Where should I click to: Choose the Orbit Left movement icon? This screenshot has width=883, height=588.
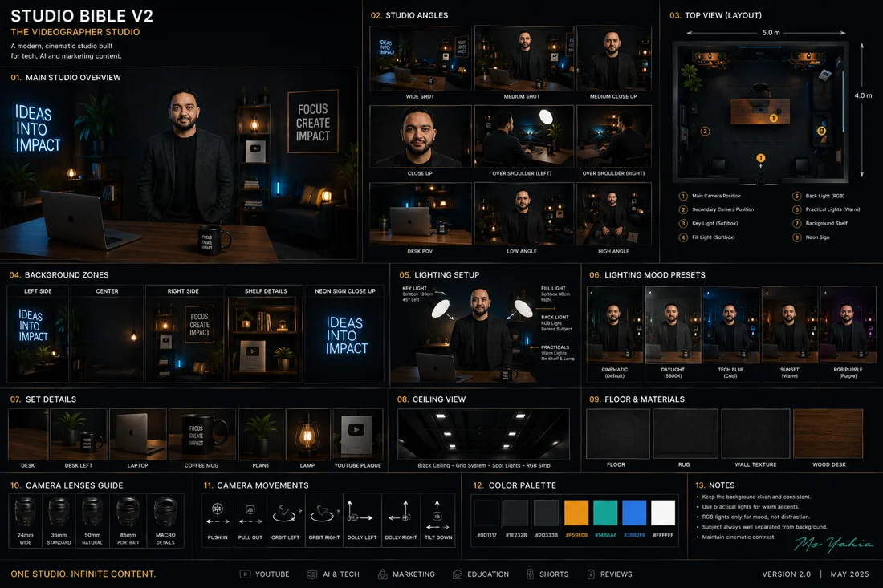click(x=286, y=514)
